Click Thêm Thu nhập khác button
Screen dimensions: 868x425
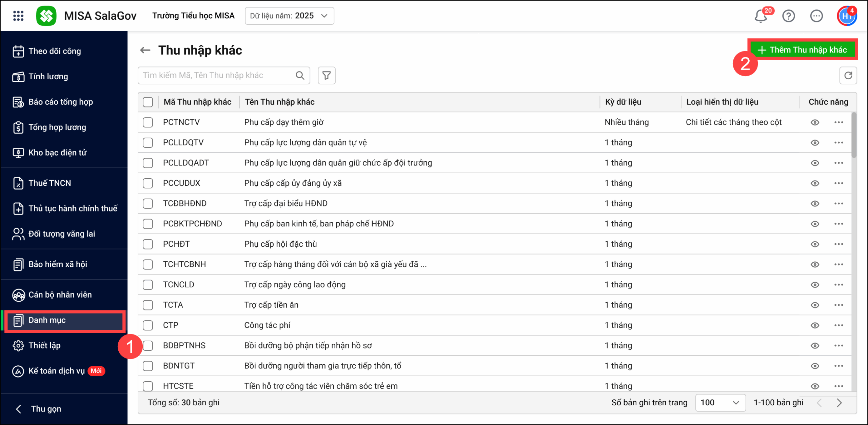[803, 50]
